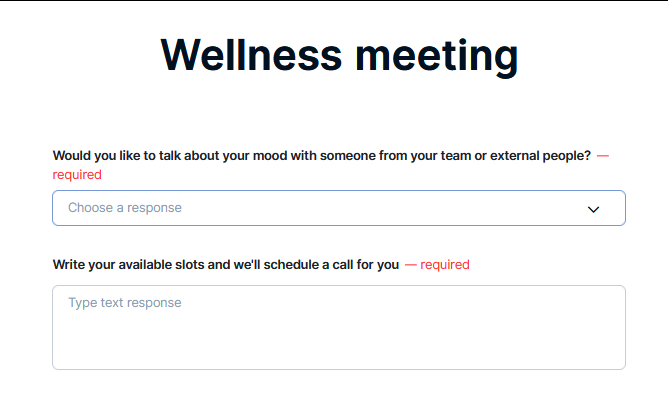Click the "Wellness meeting" page heading

[339, 55]
